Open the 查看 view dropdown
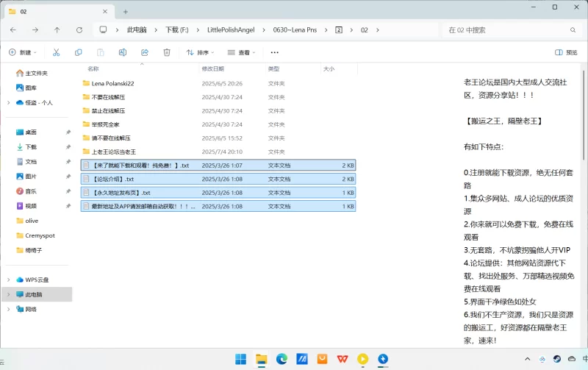This screenshot has width=588, height=370. click(242, 52)
